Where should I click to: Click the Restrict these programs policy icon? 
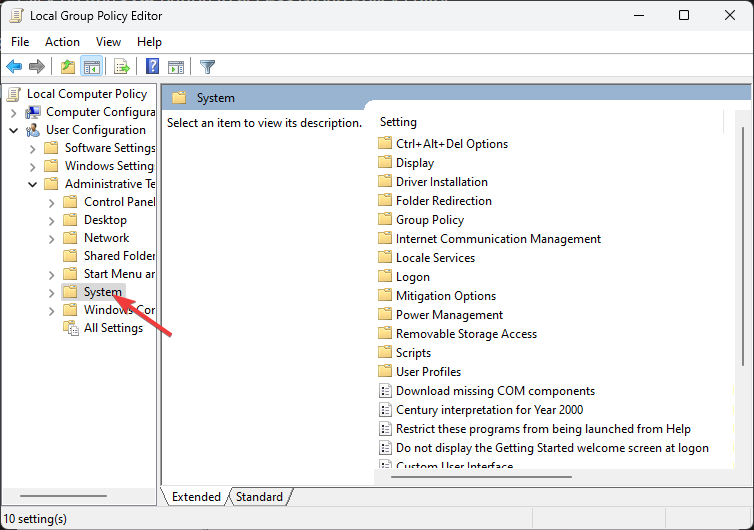point(385,429)
